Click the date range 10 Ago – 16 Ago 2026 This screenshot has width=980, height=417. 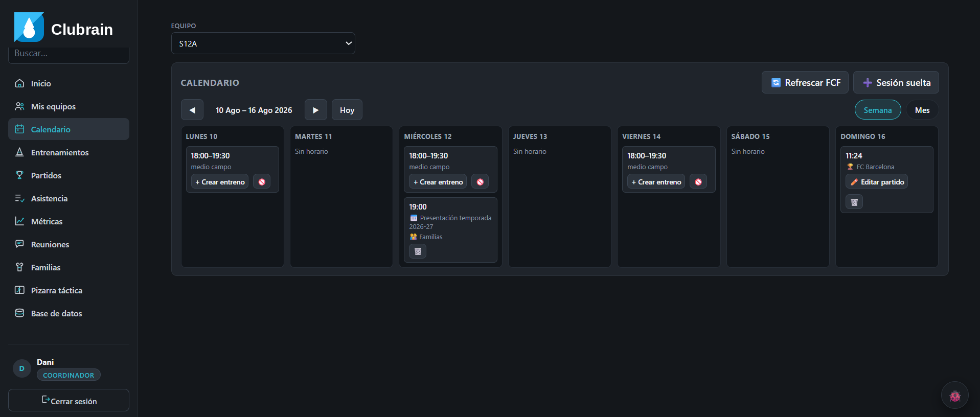point(254,110)
